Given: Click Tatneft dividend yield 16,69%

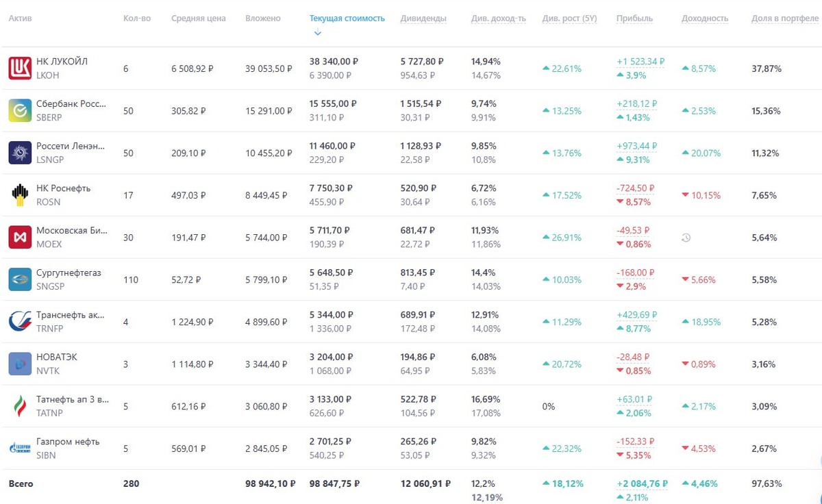Looking at the screenshot, I should click(486, 400).
